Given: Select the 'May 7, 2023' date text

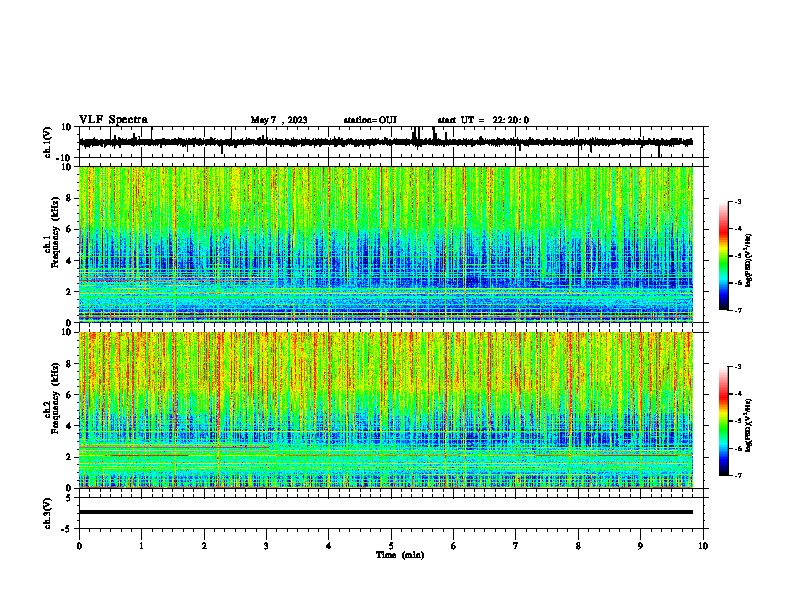Looking at the screenshot, I should point(279,120).
